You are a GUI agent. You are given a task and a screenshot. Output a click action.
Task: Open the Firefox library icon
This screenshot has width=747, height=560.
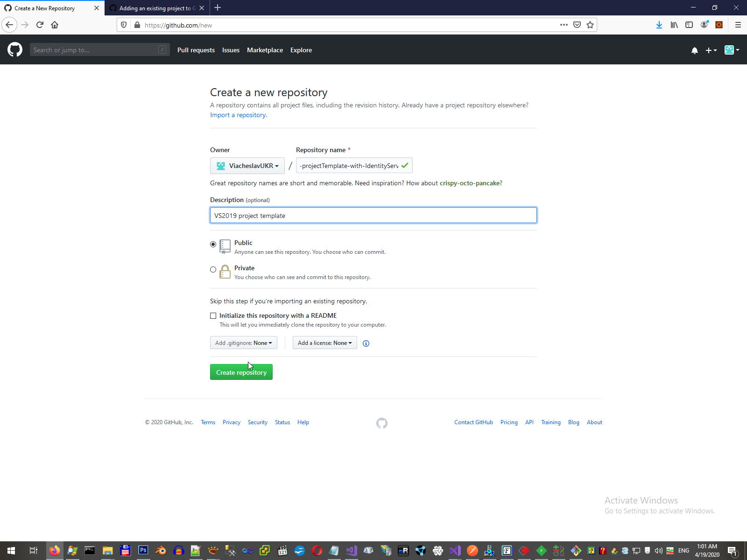674,25
